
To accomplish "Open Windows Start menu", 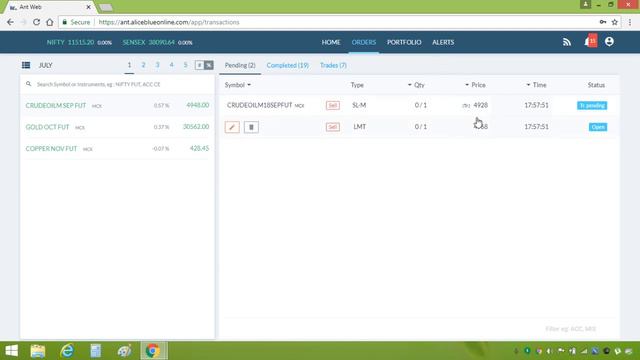I will (11, 351).
